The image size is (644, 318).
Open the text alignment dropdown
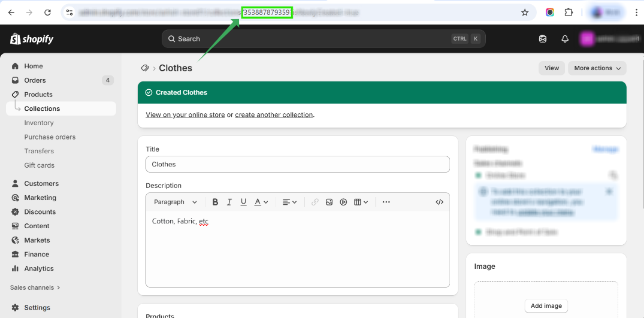click(x=289, y=202)
